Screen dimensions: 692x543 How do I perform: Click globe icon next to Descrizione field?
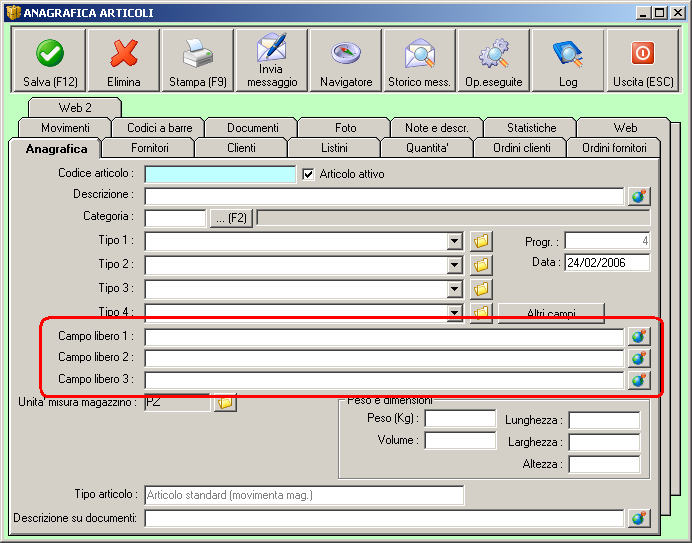[639, 196]
